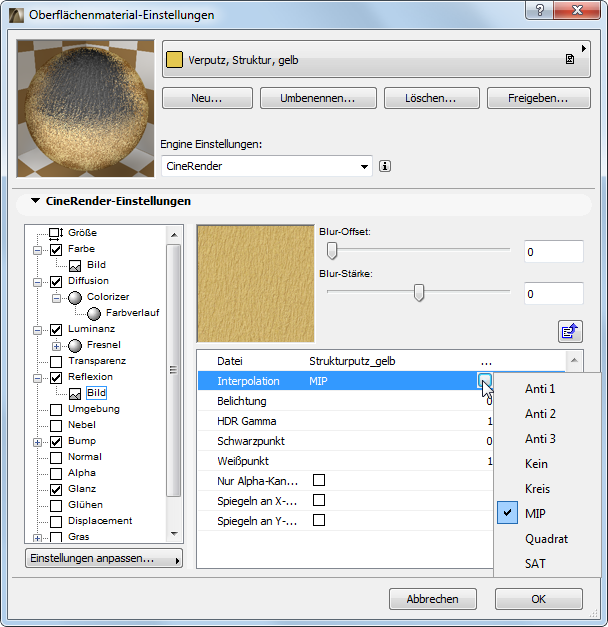The width and height of the screenshot is (608, 627).
Task: Choose Quadrat interpolation option
Action: [547, 539]
